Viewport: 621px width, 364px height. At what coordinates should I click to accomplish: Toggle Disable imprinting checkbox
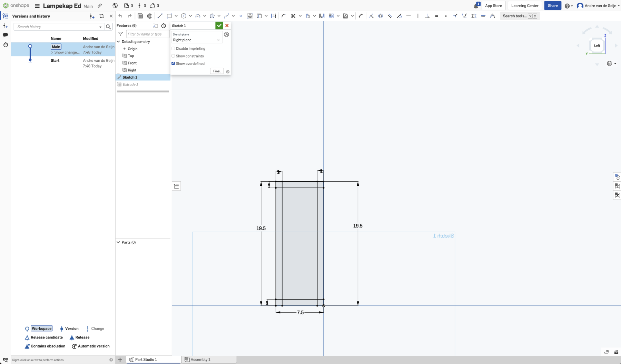click(x=173, y=49)
